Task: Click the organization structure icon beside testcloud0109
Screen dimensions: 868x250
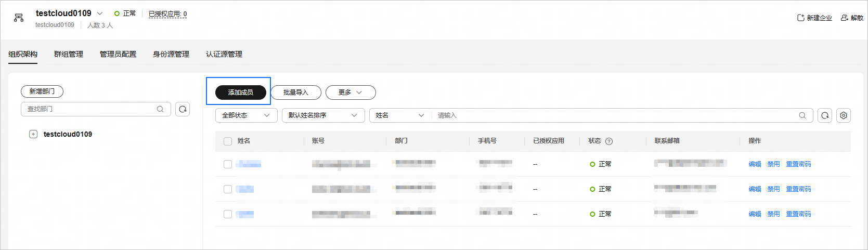Action: tap(19, 18)
